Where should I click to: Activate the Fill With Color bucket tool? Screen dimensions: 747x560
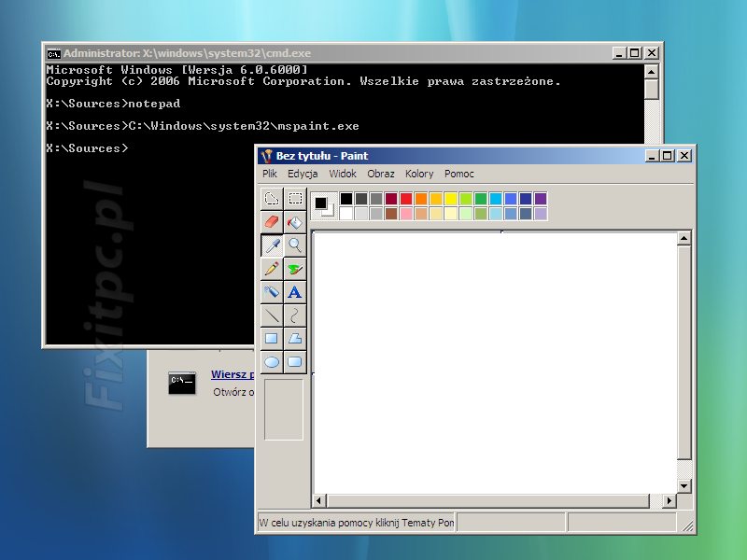coord(295,222)
